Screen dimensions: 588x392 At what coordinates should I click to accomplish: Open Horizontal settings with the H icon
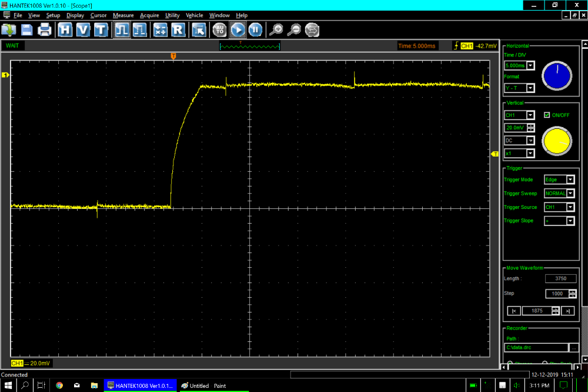click(x=65, y=30)
